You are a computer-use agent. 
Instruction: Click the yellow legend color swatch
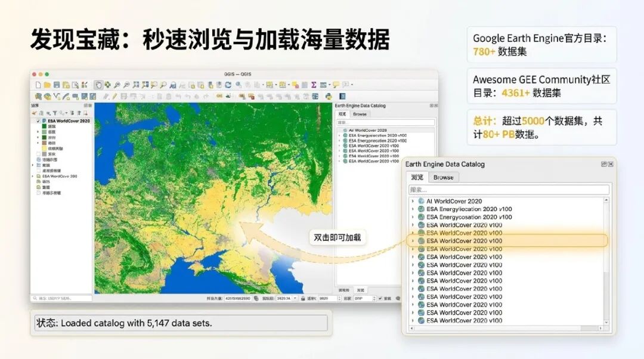pyautogui.click(x=44, y=148)
